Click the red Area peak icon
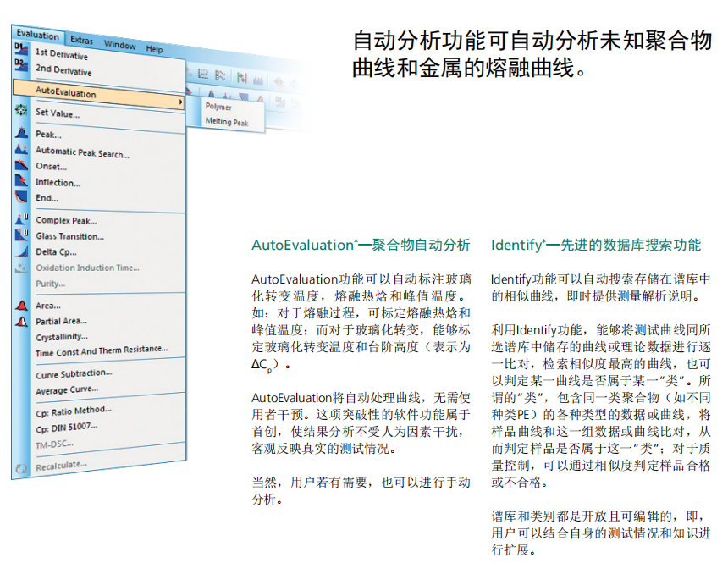Viewport: 728px width, 563px height. click(21, 305)
